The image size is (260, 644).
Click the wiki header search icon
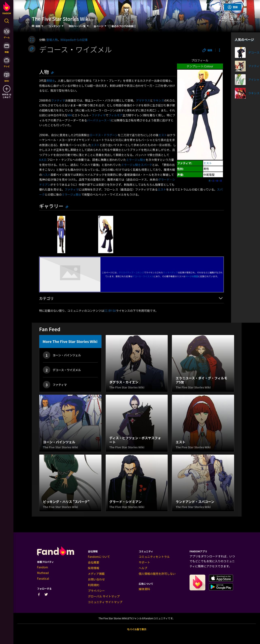tap(232, 19)
